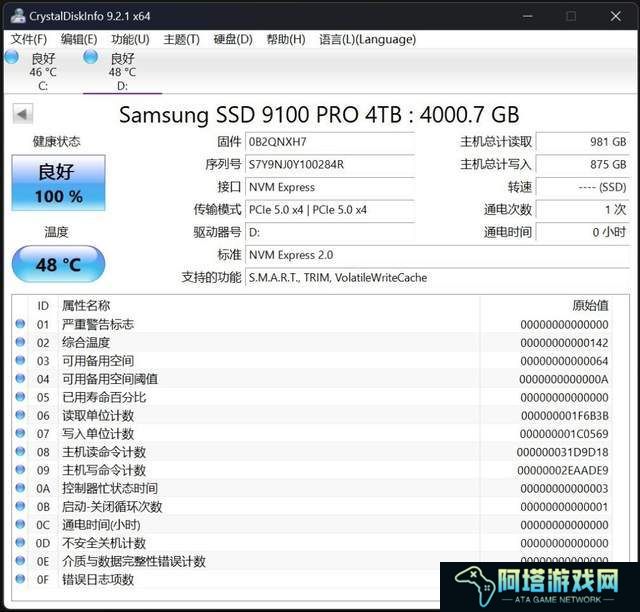Click the ID column header
640x612 pixels.
(x=43, y=306)
